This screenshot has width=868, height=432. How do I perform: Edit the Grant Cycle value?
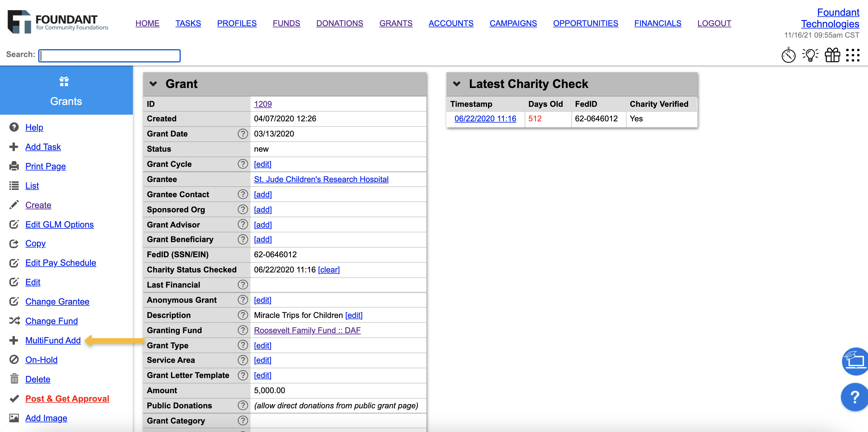point(262,164)
